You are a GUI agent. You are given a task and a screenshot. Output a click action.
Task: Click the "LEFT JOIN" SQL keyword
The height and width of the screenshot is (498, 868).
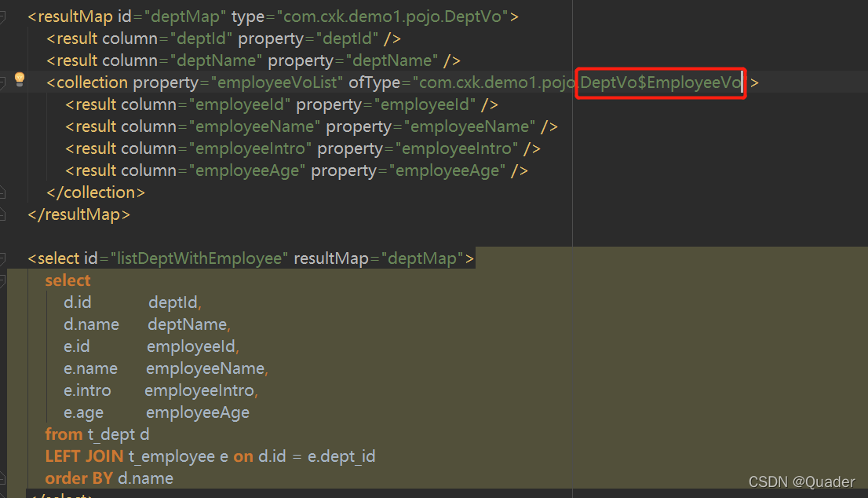(x=84, y=456)
